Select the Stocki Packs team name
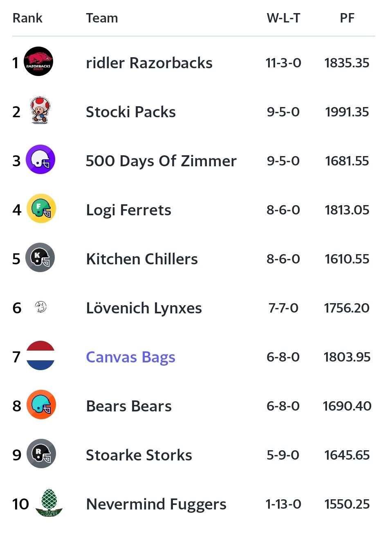The image size is (392, 534). [x=131, y=112]
